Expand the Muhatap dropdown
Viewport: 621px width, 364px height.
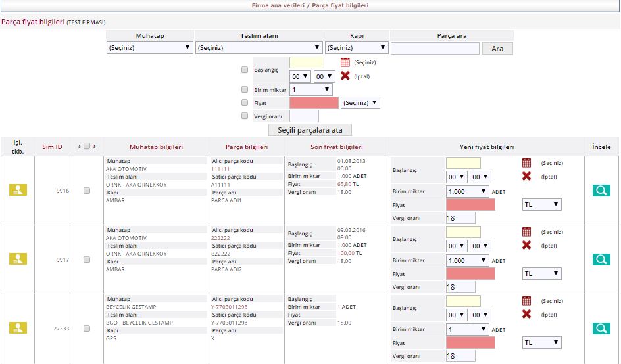click(x=150, y=48)
